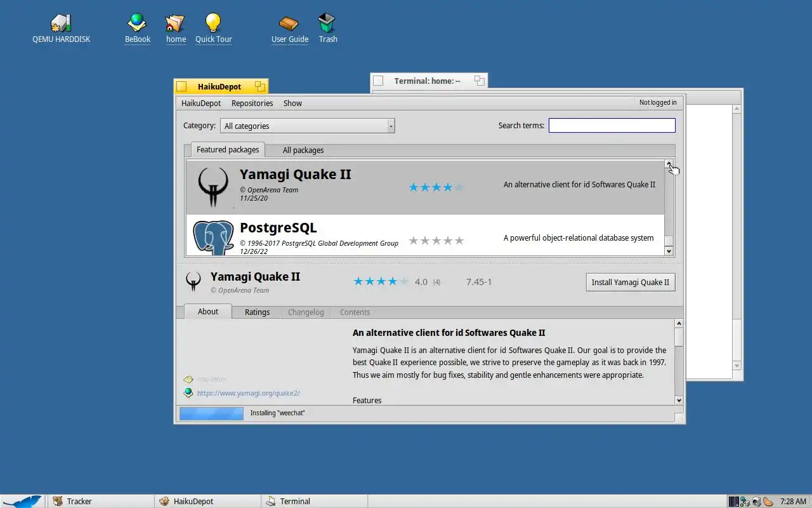Open the Changelog tab
812x508 pixels.
click(306, 312)
